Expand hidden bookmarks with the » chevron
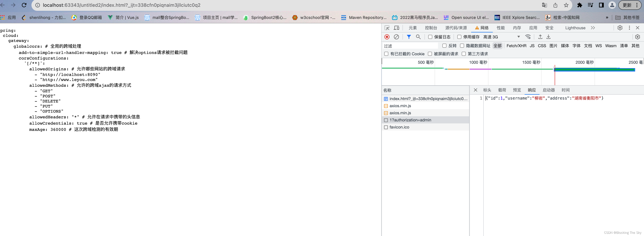Screen dimensions: 644x236 [x=607, y=18]
